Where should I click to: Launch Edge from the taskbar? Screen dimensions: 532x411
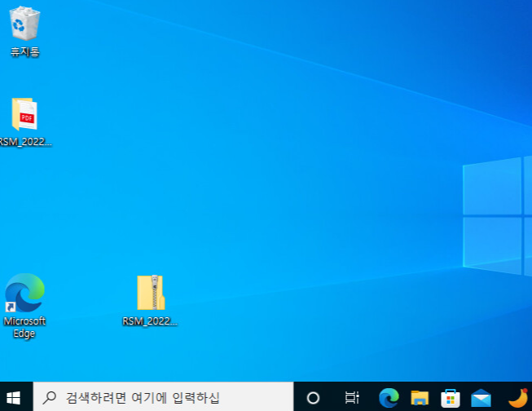coord(389,398)
